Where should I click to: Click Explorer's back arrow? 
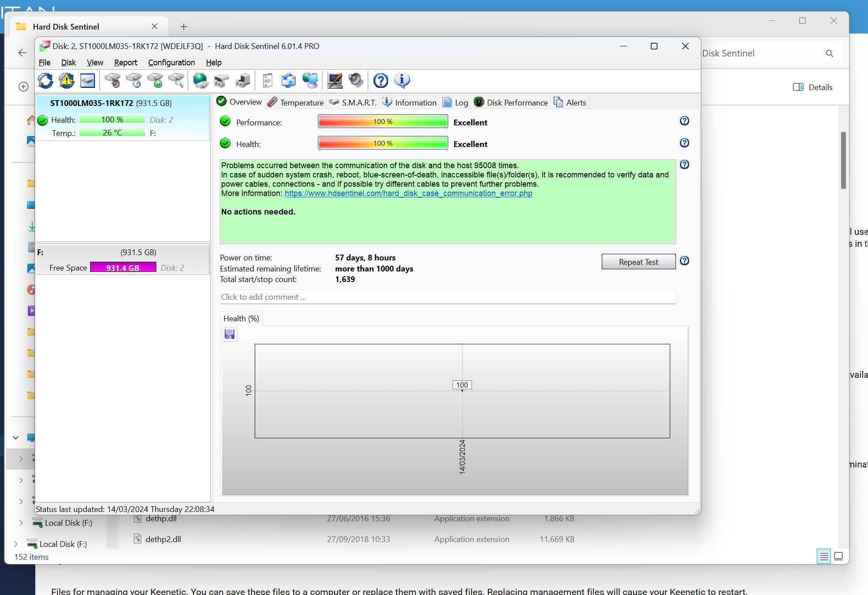[23, 53]
